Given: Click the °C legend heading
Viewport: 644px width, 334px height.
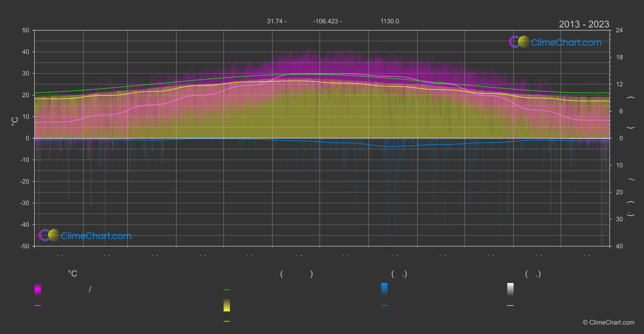Looking at the screenshot, I should 72,274.
